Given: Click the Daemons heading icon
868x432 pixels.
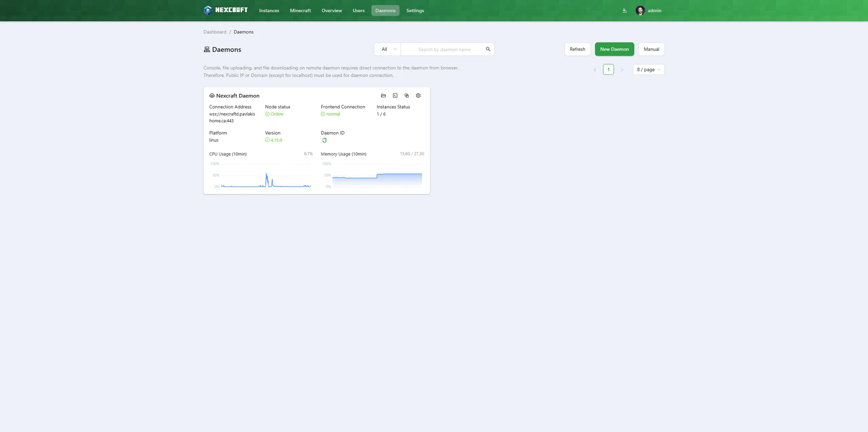Looking at the screenshot, I should [x=207, y=50].
